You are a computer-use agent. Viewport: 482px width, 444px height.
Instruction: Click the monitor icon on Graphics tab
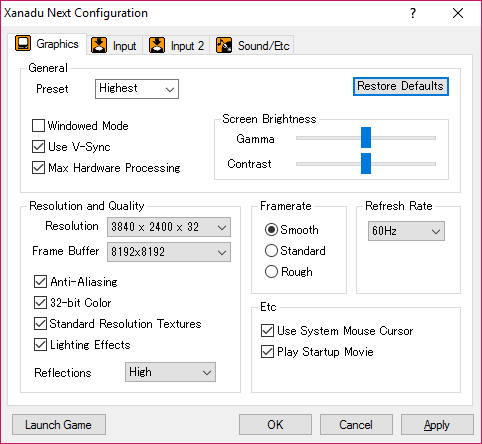pyautogui.click(x=23, y=43)
